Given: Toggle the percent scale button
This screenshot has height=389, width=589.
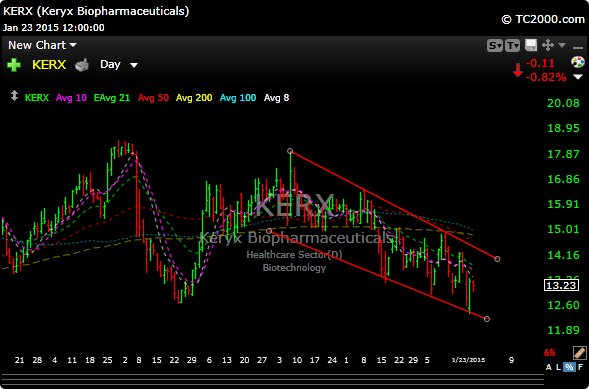Looking at the screenshot, I should [569, 367].
